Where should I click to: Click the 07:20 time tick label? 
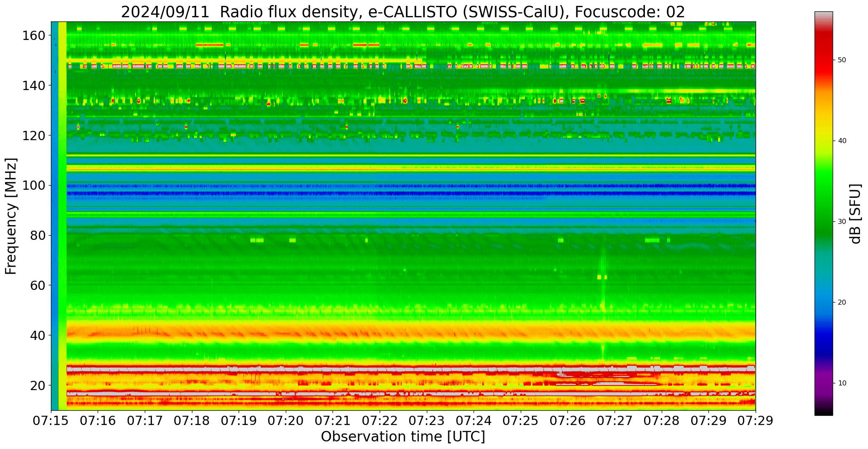286,420
